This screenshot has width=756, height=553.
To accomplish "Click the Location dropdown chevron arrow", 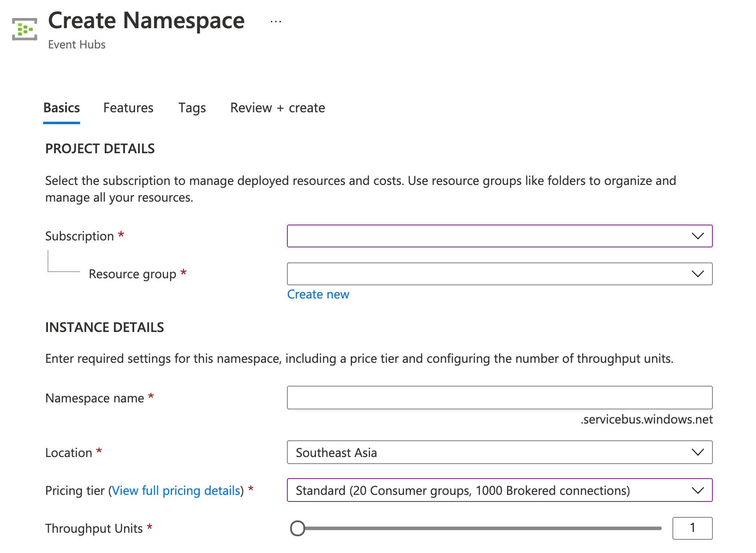I will click(697, 452).
